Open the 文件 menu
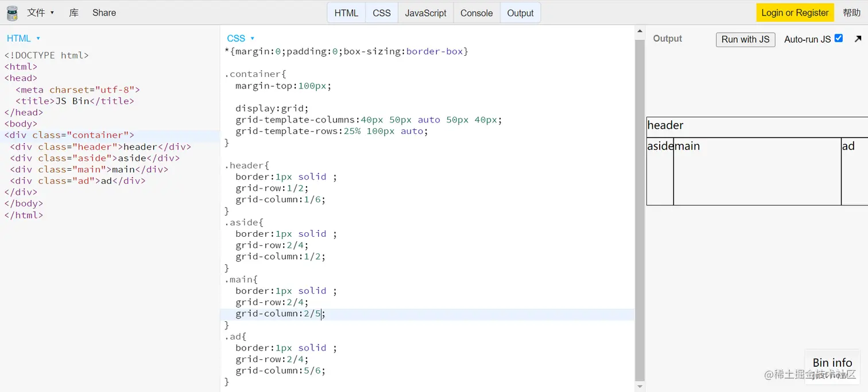The height and width of the screenshot is (392, 868). pos(40,13)
